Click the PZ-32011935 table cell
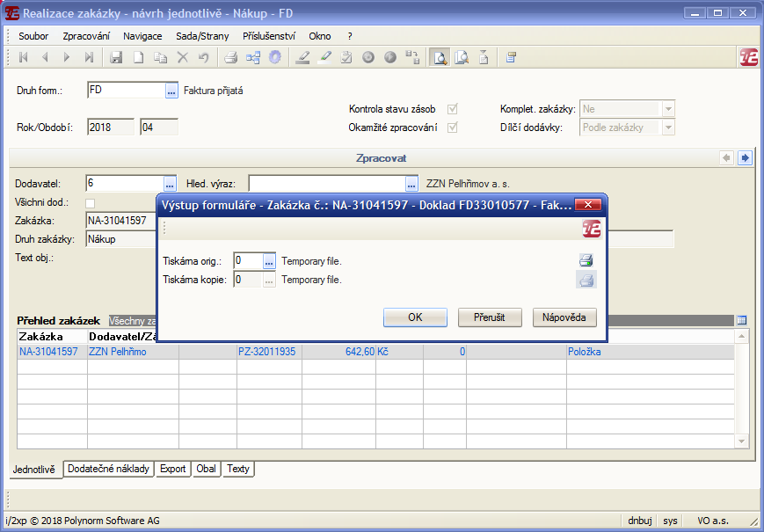764x532 pixels. tap(269, 352)
